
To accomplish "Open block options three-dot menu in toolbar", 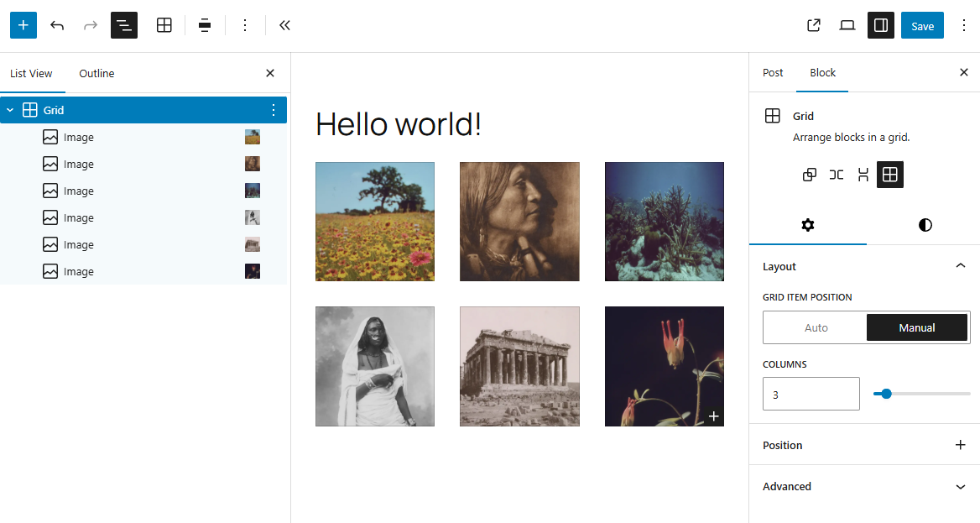I will tap(245, 25).
